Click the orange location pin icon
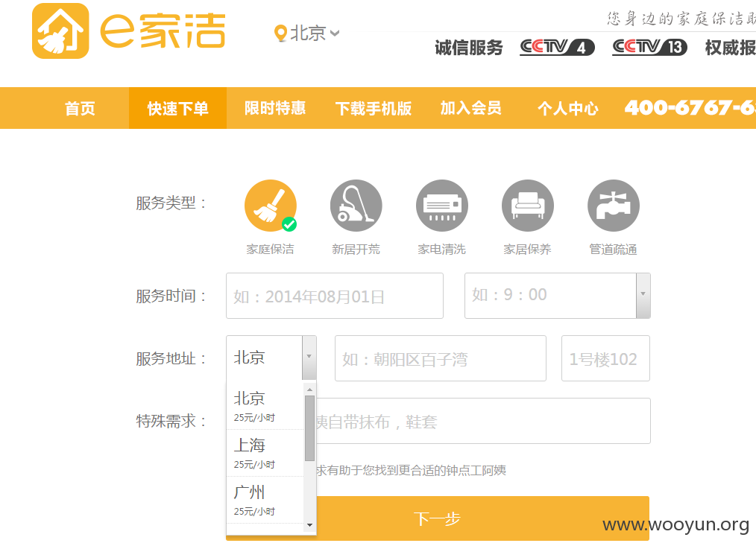This screenshot has height=546, width=756. click(x=280, y=34)
